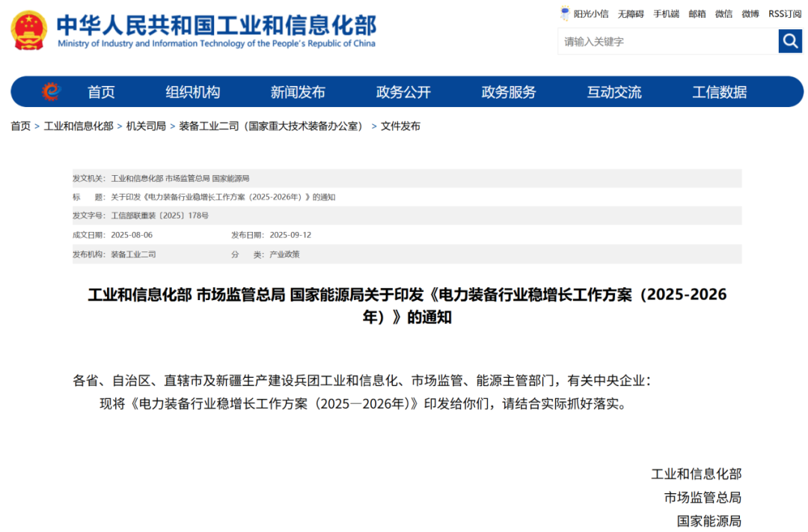The width and height of the screenshot is (808, 532).
Task: Click the signature line 市场监管总局
Action: click(x=703, y=498)
